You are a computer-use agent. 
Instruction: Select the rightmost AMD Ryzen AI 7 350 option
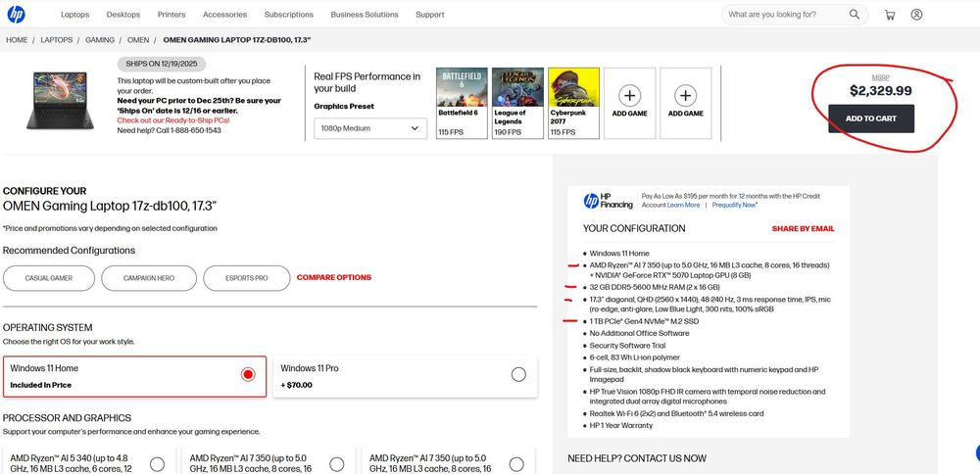pos(516,464)
